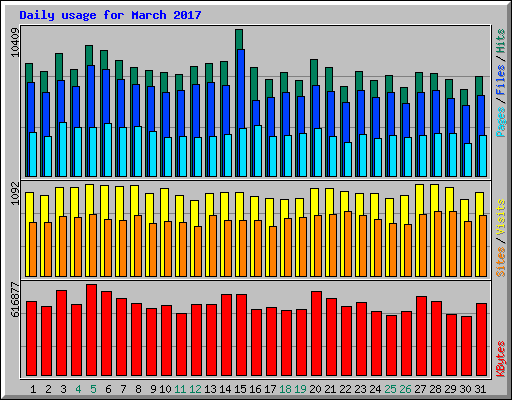Click the green day 19 axis label
This screenshot has height=400, width=512.
(300, 389)
